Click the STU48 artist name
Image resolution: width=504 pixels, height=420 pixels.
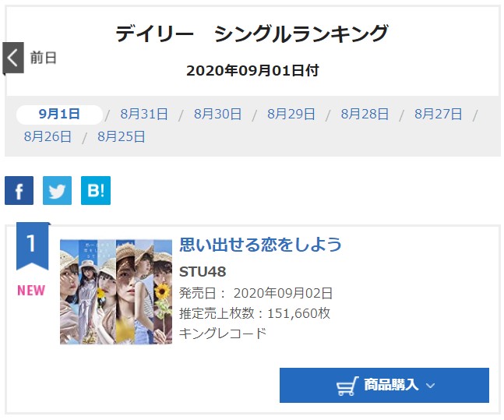(203, 272)
